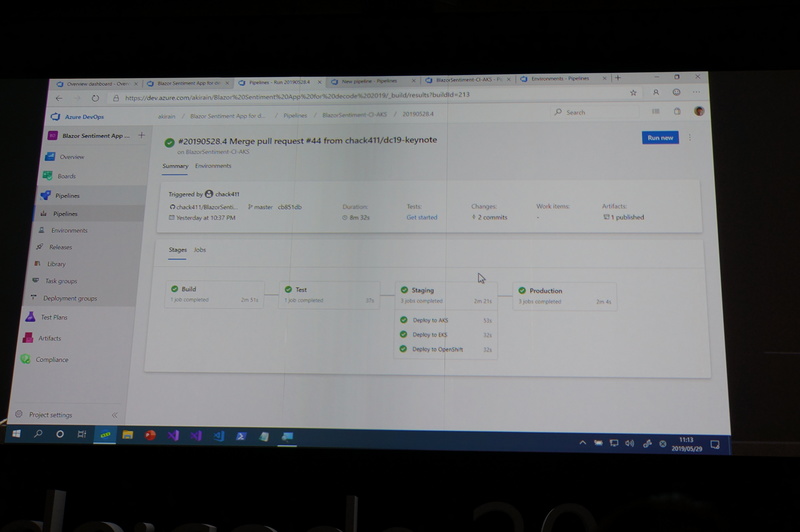Screen dimensions: 800x532
Task: Click the favorites star in the address bar
Action: pos(633,93)
